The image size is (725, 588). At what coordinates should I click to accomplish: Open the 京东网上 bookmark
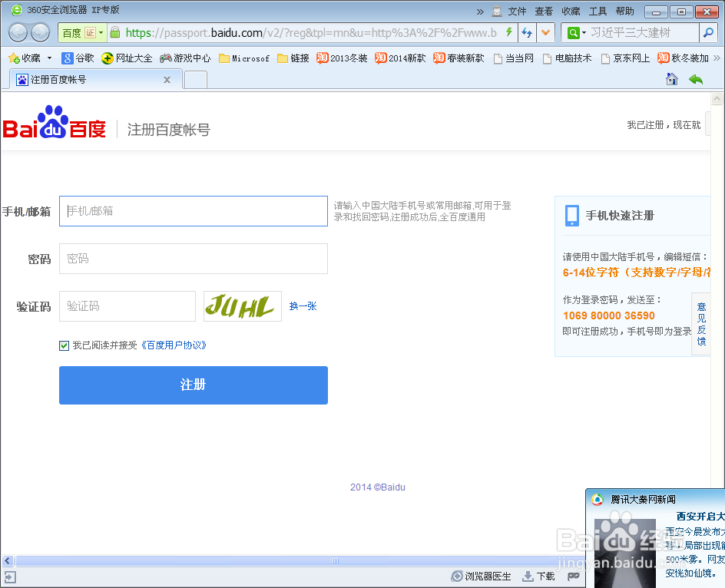pos(626,58)
